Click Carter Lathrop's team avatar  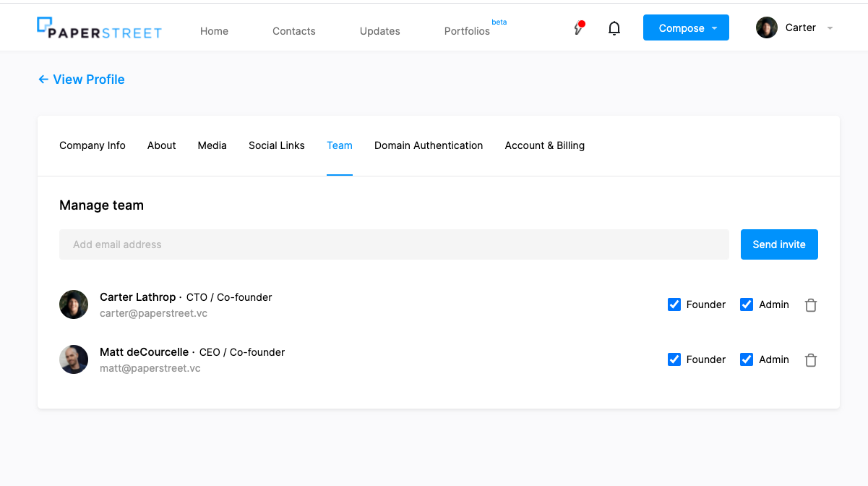74,304
